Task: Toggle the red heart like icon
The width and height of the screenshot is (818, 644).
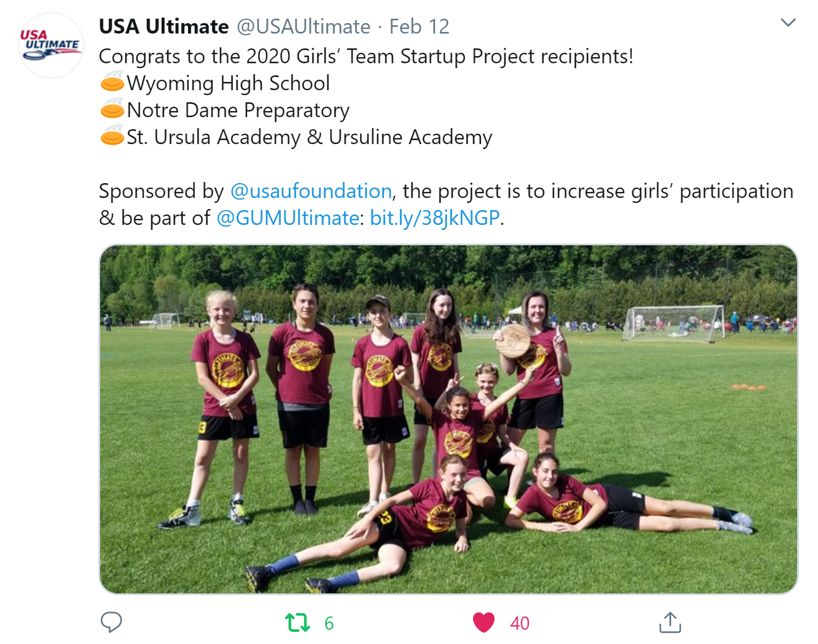Action: (x=484, y=623)
